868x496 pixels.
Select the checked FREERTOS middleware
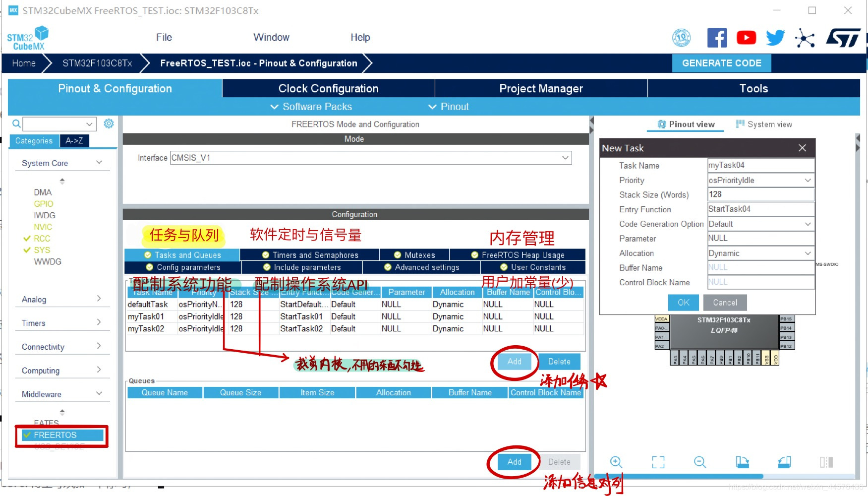[62, 435]
